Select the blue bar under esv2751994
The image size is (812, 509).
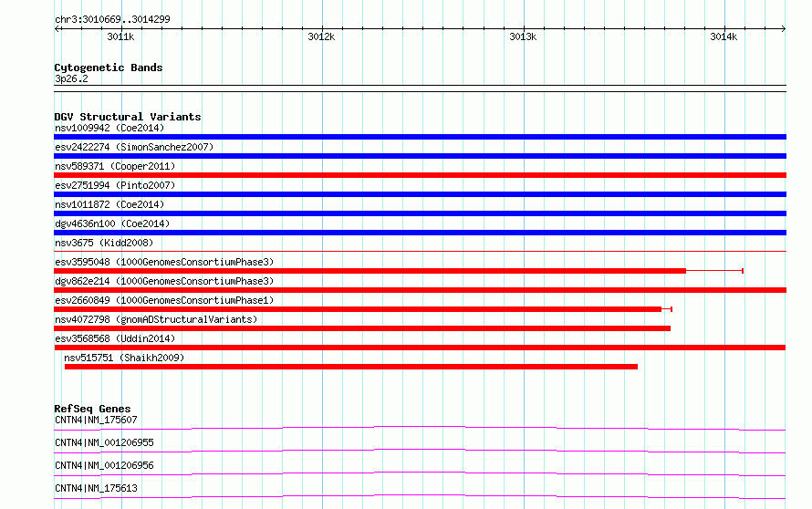[420, 194]
